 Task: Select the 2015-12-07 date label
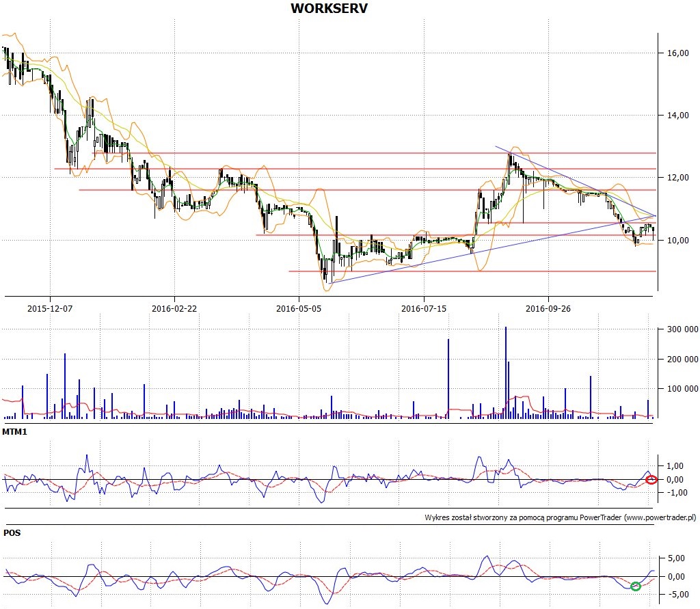(50, 308)
